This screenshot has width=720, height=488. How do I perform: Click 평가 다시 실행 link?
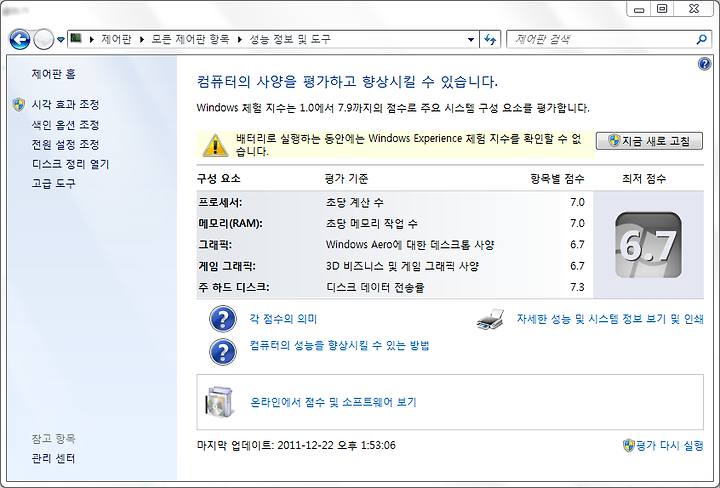click(x=669, y=445)
